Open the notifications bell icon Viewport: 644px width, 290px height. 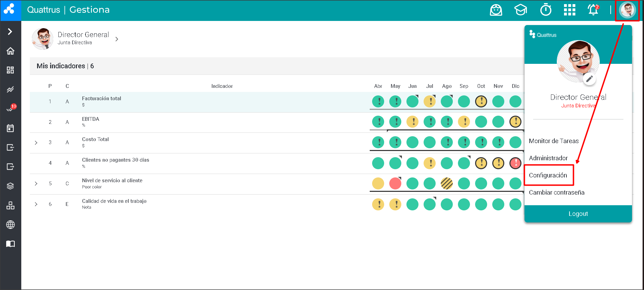593,10
